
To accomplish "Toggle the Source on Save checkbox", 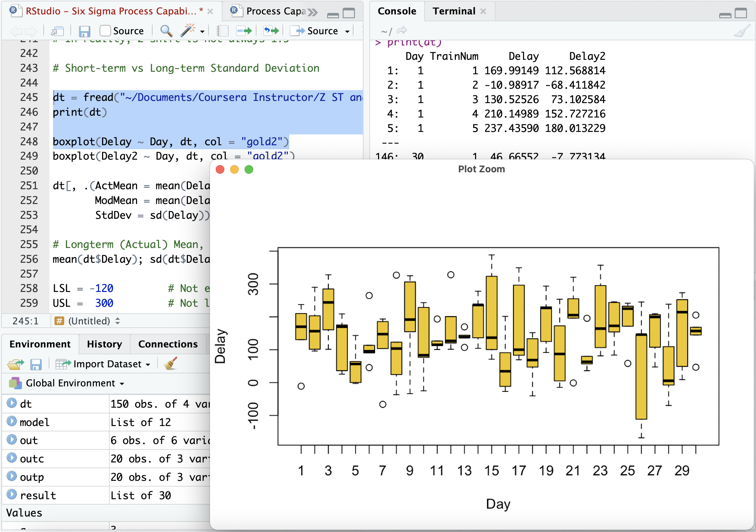I will [x=105, y=31].
